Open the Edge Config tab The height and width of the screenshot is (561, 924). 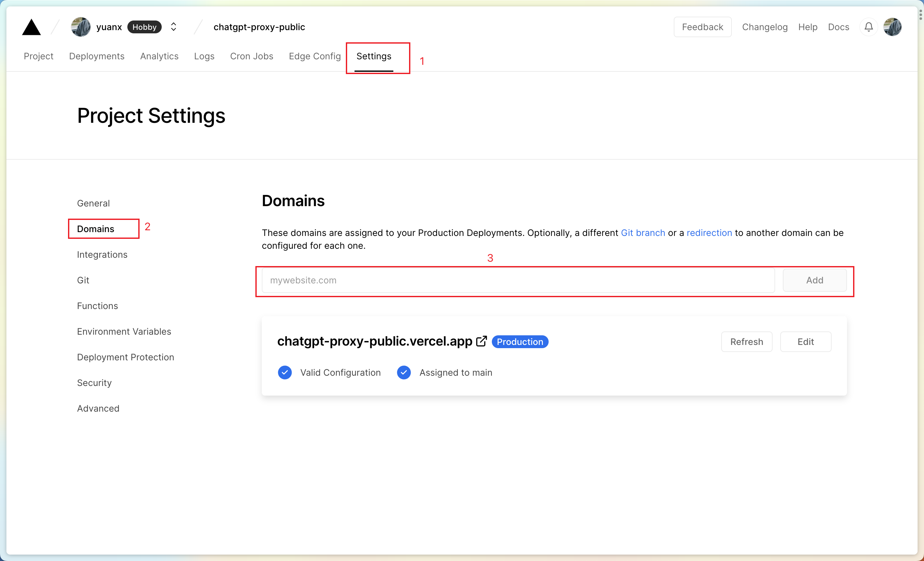[x=315, y=56]
